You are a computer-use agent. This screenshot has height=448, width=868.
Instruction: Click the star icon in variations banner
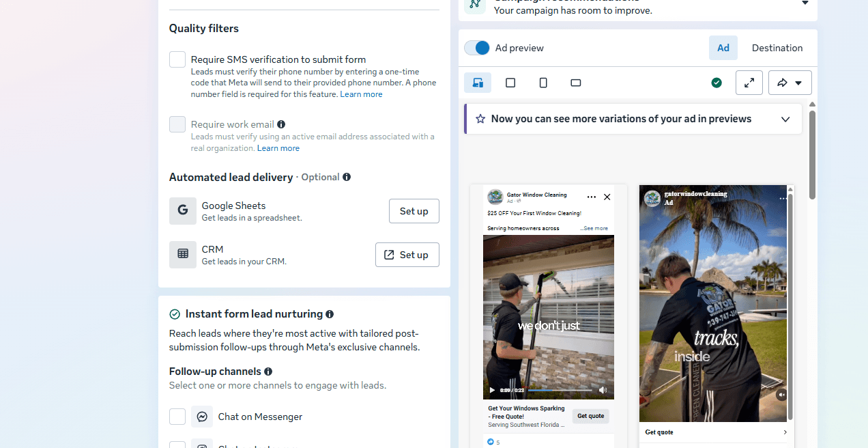[x=480, y=119]
